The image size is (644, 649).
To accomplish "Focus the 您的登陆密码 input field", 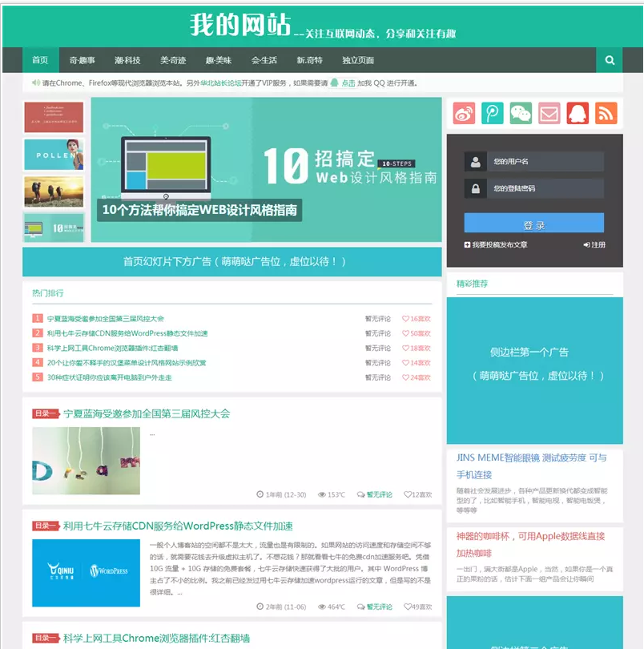I will 545,189.
